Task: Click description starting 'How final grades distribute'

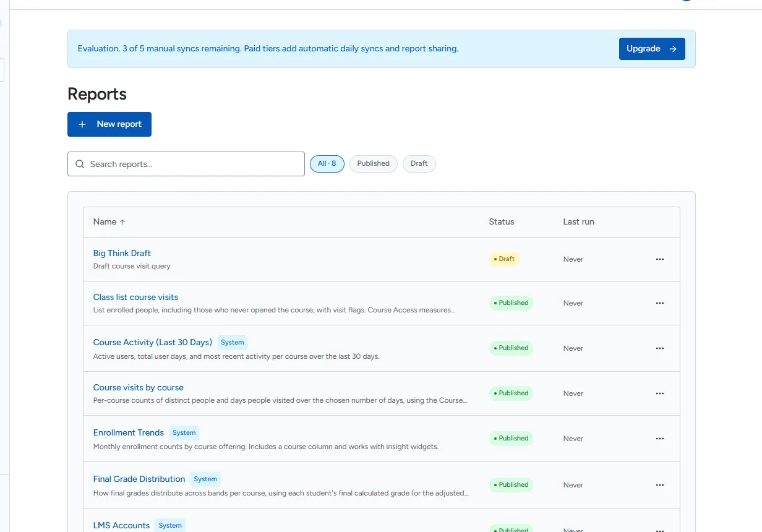Action: pyautogui.click(x=281, y=493)
